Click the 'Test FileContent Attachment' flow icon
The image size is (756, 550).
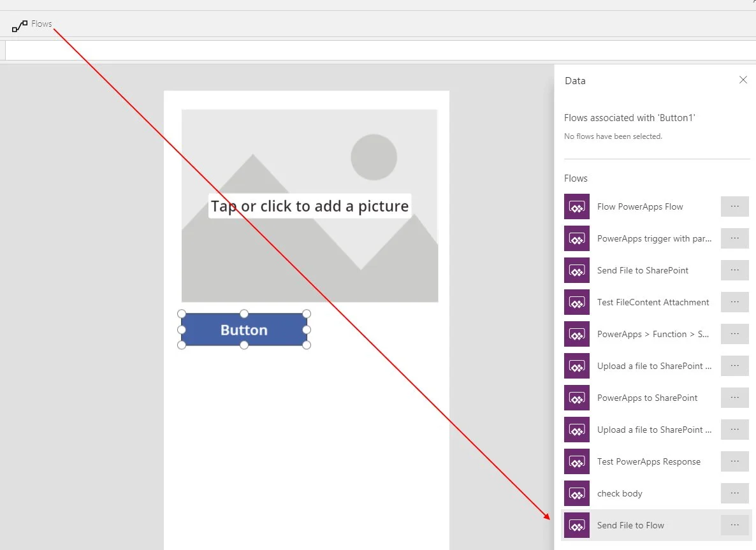coord(576,302)
